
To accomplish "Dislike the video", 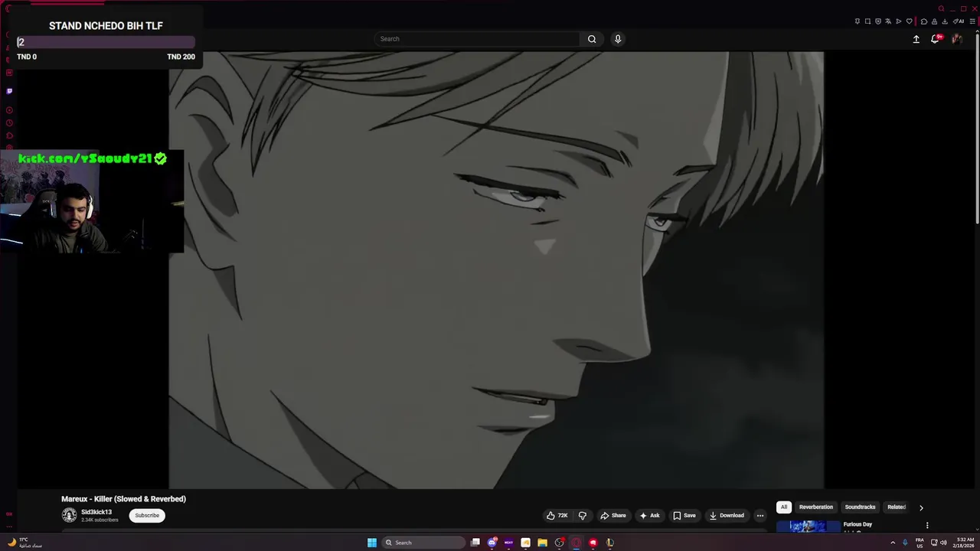I will [x=583, y=516].
